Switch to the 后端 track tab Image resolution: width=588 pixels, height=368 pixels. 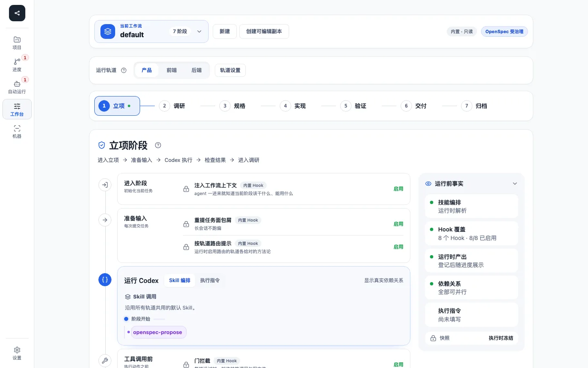196,70
